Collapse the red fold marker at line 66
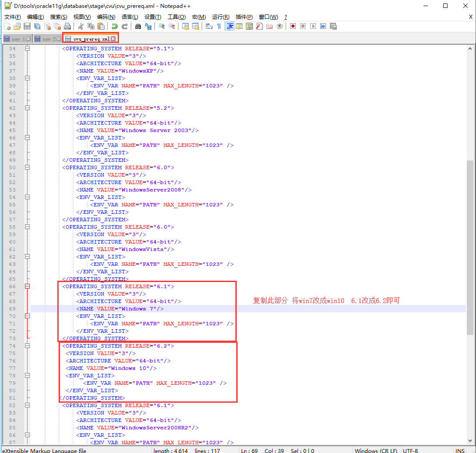This screenshot has height=453, width=476. click(x=27, y=286)
